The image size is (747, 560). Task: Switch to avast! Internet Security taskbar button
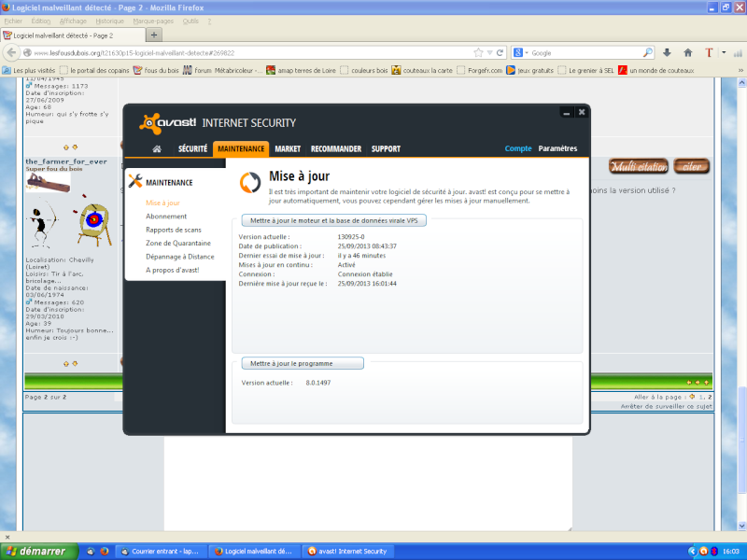348,551
